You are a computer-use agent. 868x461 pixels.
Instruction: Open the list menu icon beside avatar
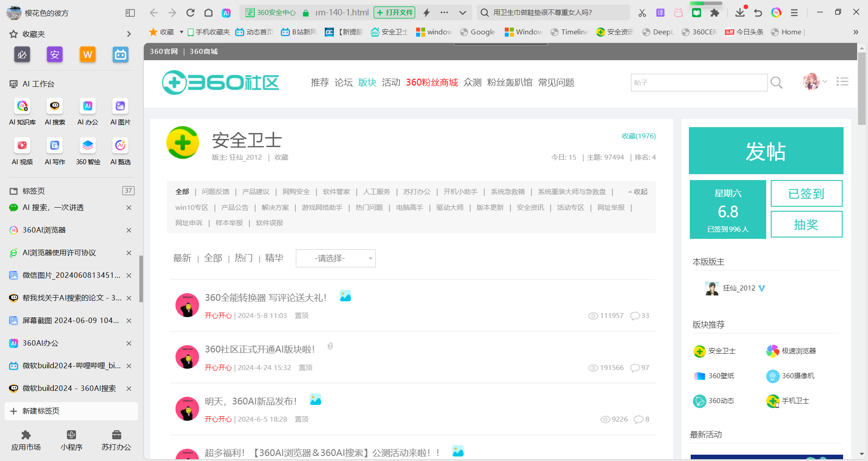[842, 82]
